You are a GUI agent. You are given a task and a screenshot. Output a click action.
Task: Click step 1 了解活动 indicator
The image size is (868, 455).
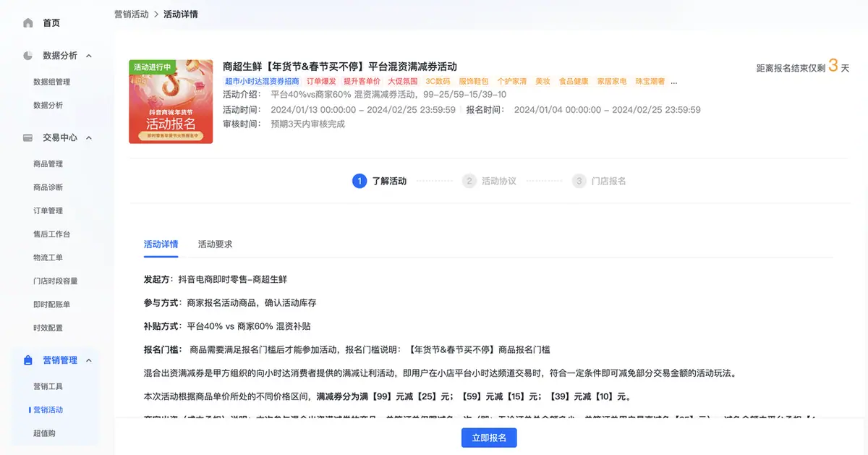click(x=380, y=181)
